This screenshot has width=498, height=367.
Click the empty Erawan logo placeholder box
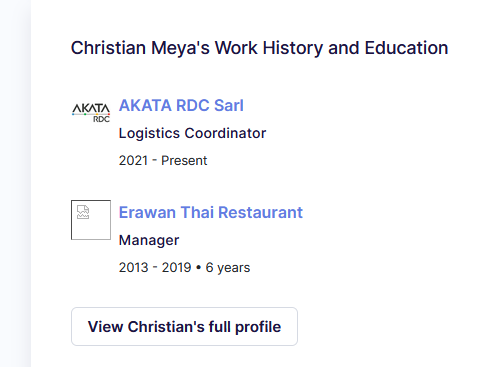click(91, 220)
